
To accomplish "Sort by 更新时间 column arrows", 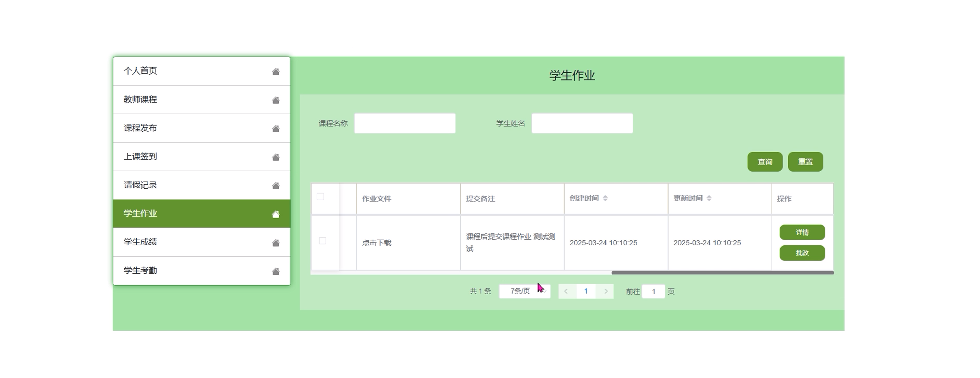I will pyautogui.click(x=709, y=198).
